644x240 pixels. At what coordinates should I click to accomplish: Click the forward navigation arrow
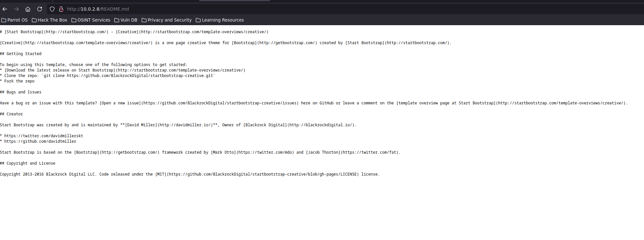tap(16, 9)
